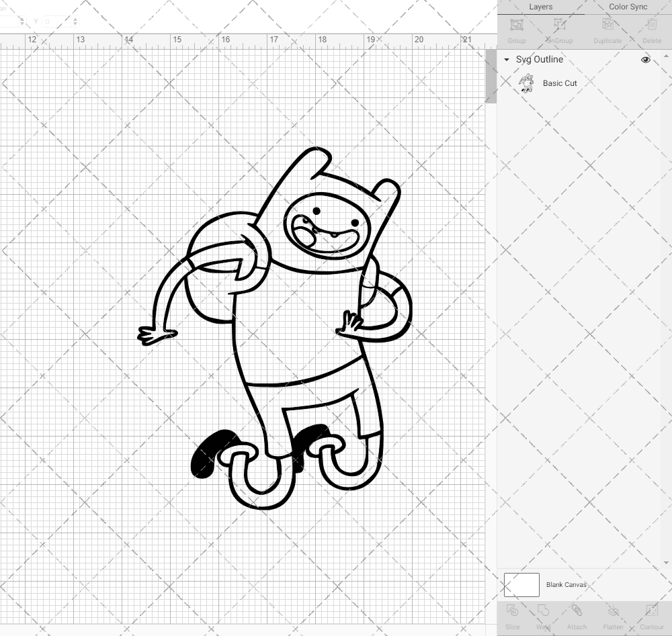The width and height of the screenshot is (672, 636).
Task: Collapse the Svg Outline group
Action: (x=505, y=60)
